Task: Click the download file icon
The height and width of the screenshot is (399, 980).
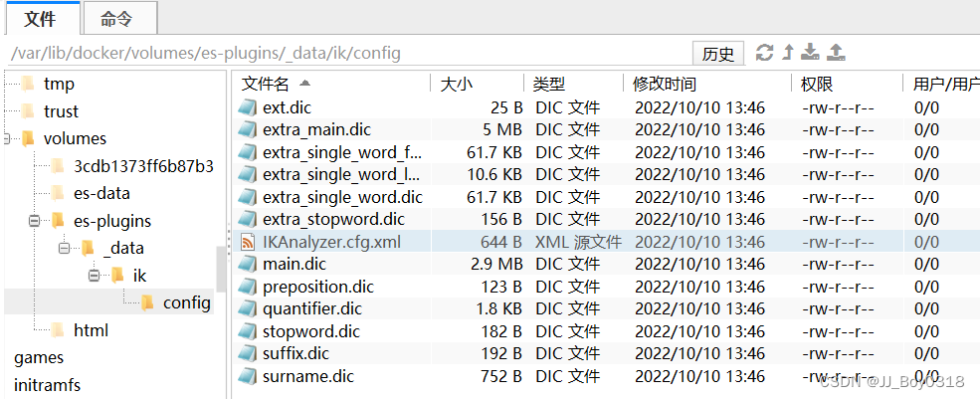Action: (810, 53)
